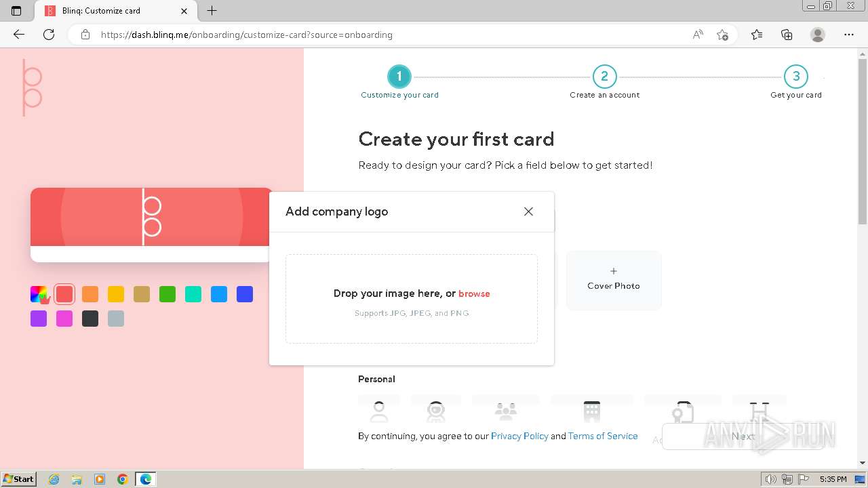This screenshot has height=488, width=868.
Task: Pick the light gray card color
Action: tap(116, 319)
